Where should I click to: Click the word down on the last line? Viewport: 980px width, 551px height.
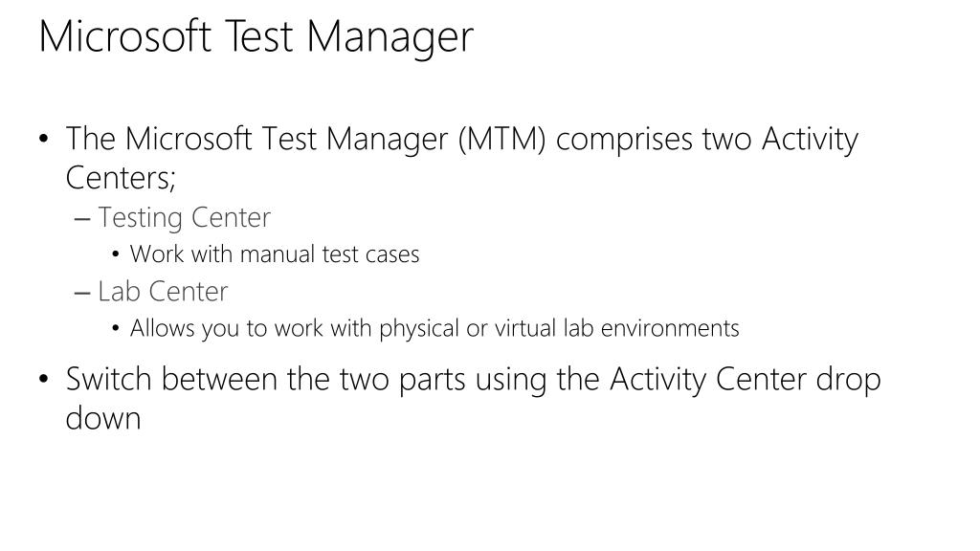[103, 417]
